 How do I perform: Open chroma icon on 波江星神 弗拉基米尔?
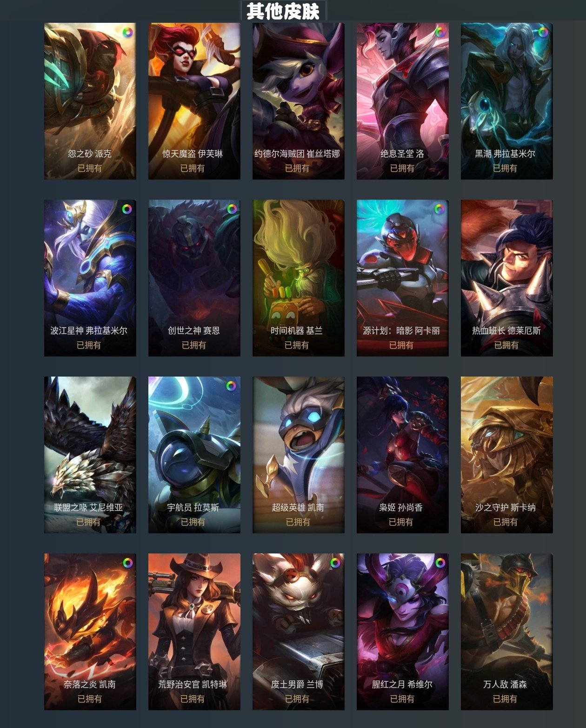pos(127,209)
